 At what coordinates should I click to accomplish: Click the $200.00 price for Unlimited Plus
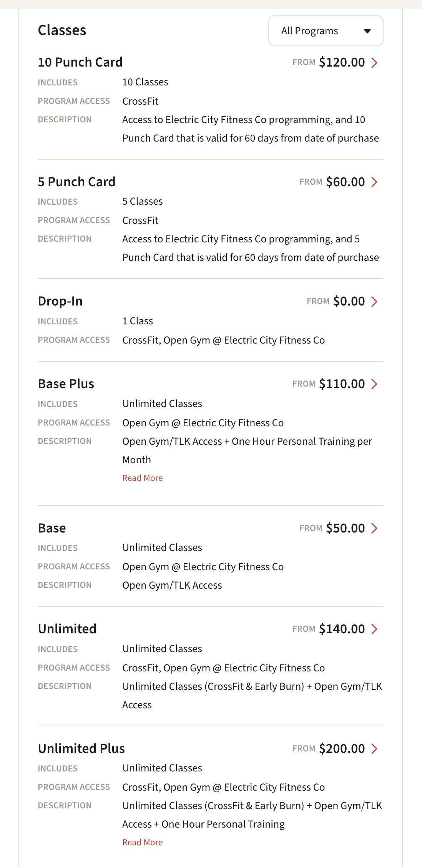point(342,749)
